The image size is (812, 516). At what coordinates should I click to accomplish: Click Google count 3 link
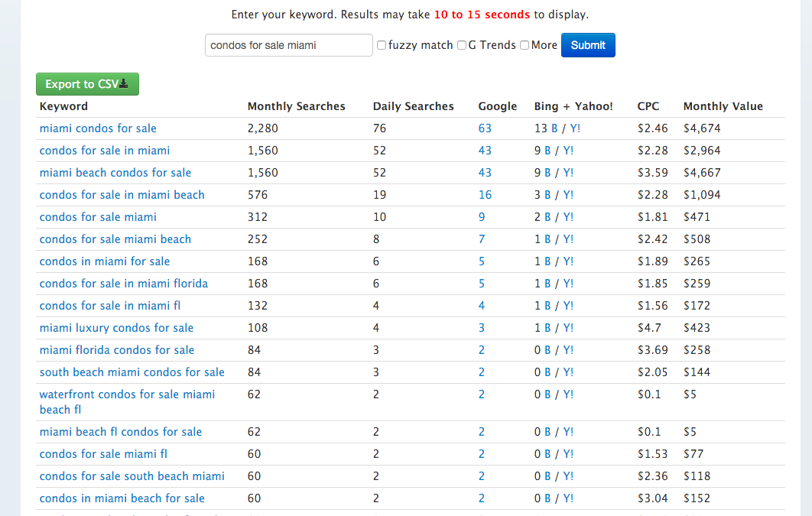(x=482, y=329)
